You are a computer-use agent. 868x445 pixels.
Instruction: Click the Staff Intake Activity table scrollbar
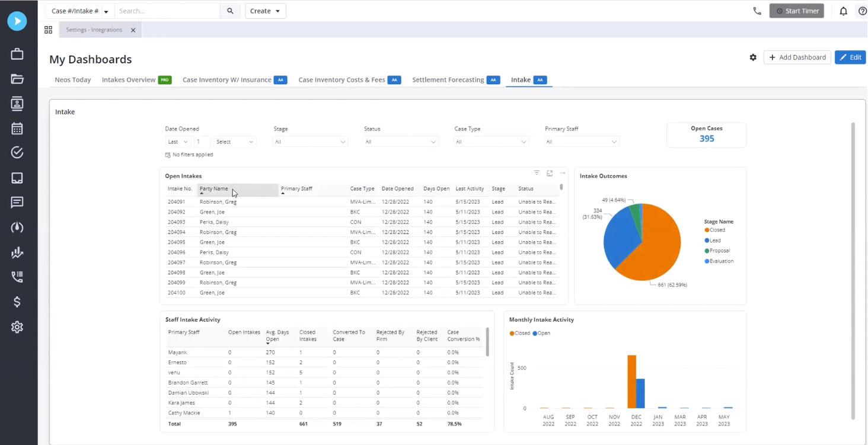click(x=487, y=342)
